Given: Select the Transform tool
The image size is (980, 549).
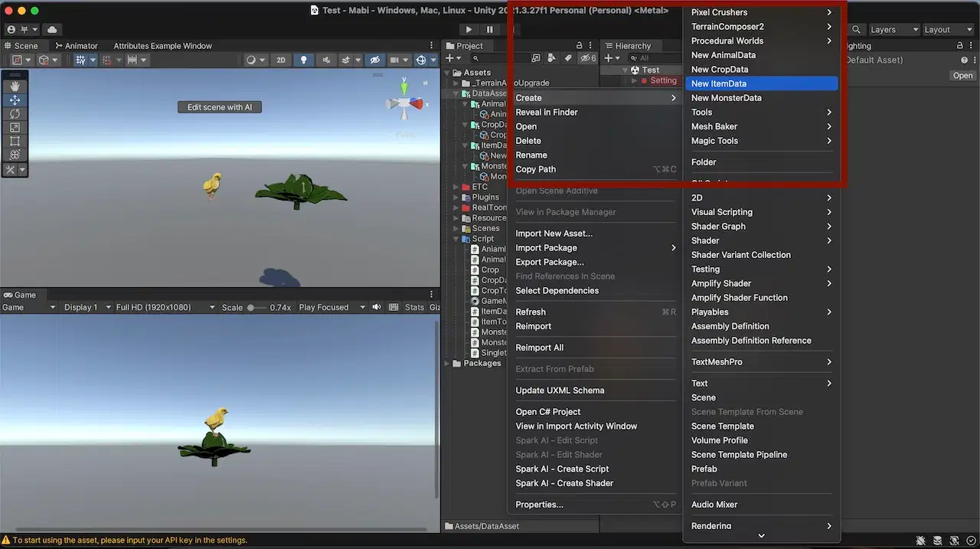Looking at the screenshot, I should coord(15,155).
